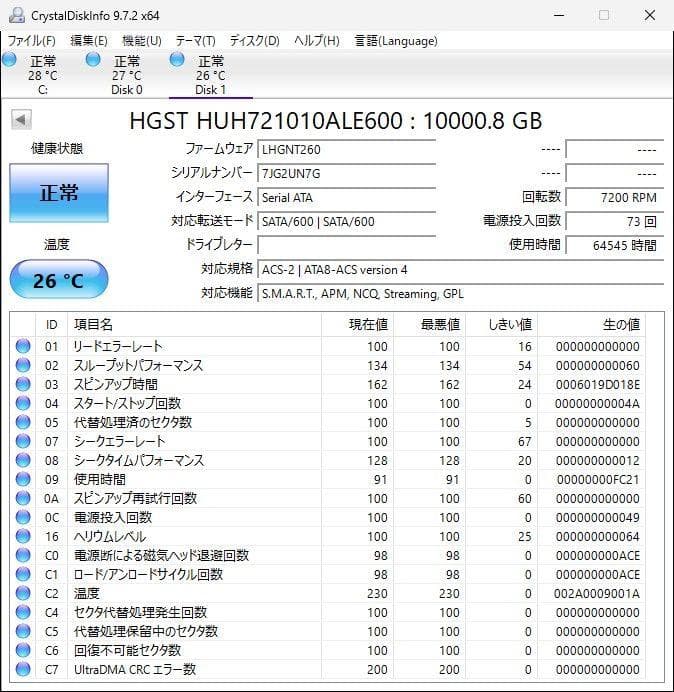Click the 最悪値 column header
The image size is (674, 692).
click(429, 324)
